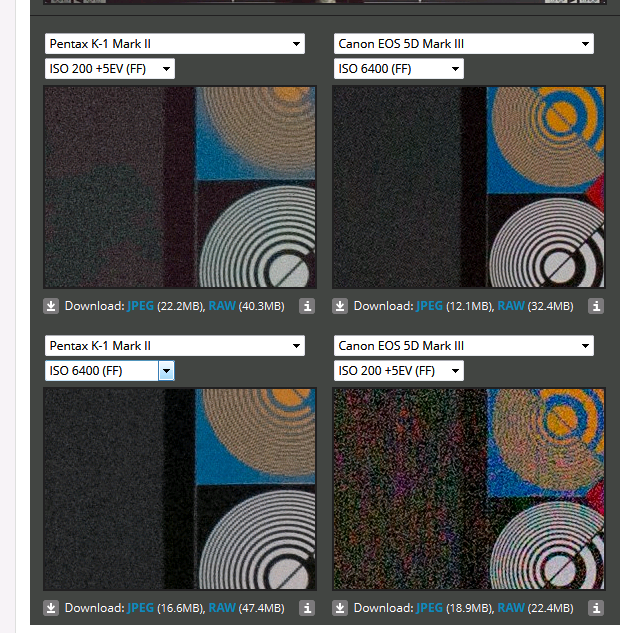Open the ISO 200 +5EV dropdown under top-left Pentax

point(110,69)
